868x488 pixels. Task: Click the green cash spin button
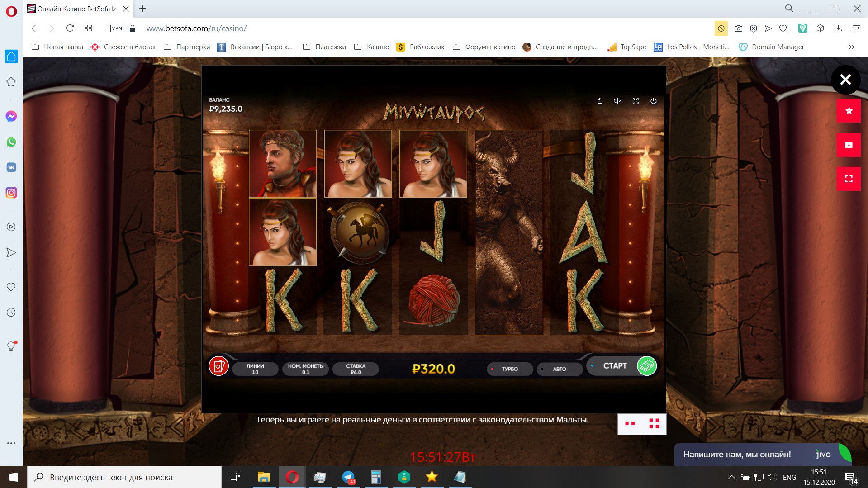(646, 365)
